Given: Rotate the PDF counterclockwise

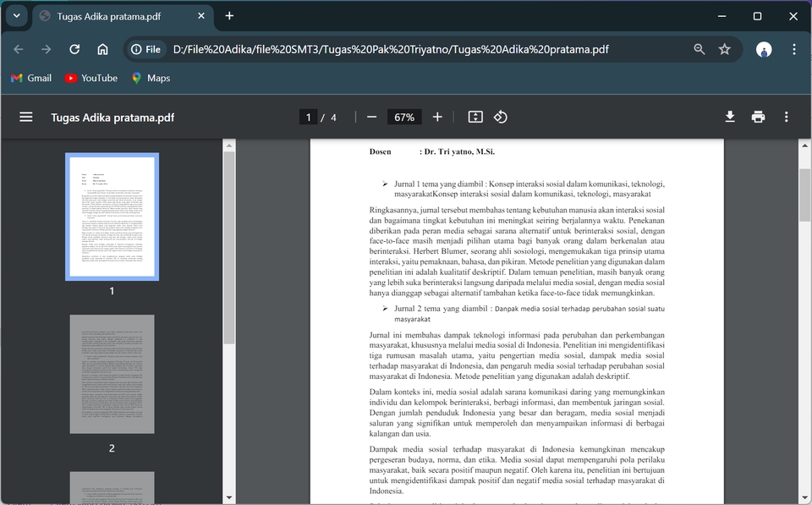Looking at the screenshot, I should 500,117.
